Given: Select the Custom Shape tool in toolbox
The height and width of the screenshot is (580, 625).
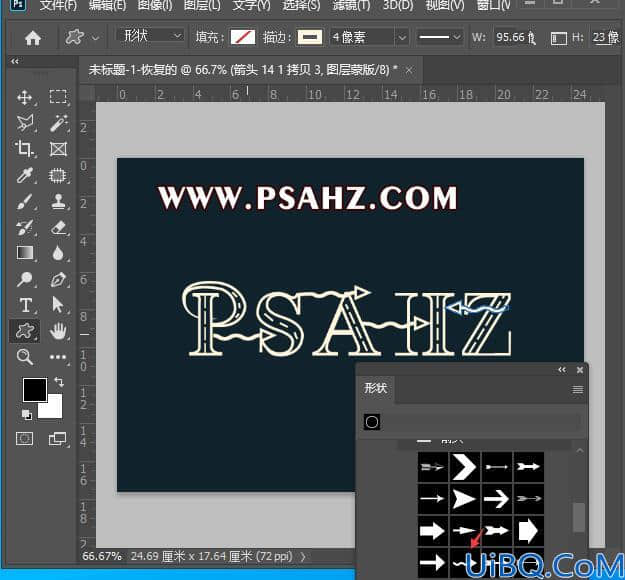Looking at the screenshot, I should (x=25, y=331).
